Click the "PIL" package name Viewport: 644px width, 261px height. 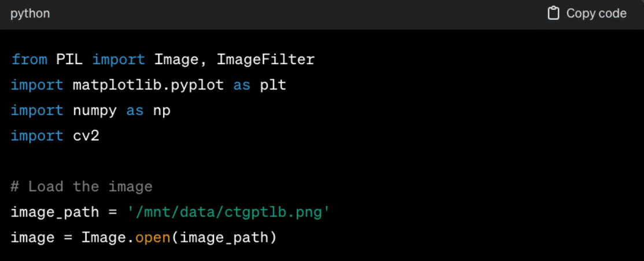[x=69, y=59]
